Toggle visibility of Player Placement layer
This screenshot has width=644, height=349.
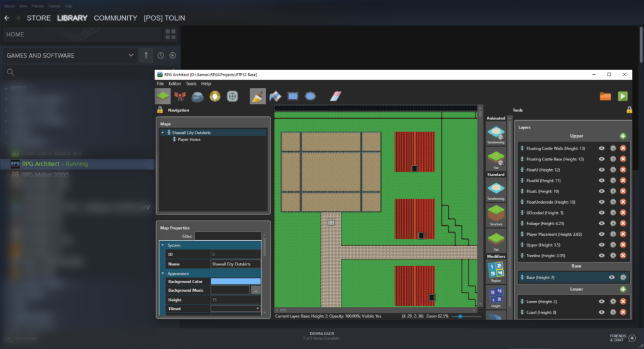[x=602, y=234]
